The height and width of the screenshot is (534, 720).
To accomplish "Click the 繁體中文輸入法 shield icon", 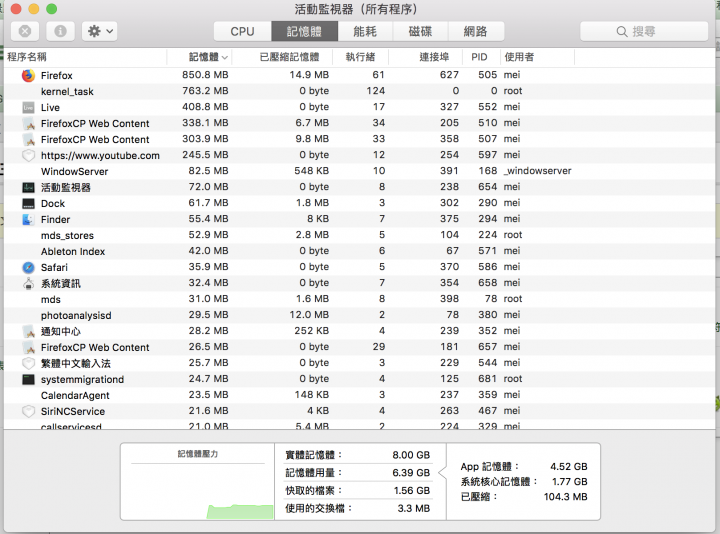I will (28, 363).
